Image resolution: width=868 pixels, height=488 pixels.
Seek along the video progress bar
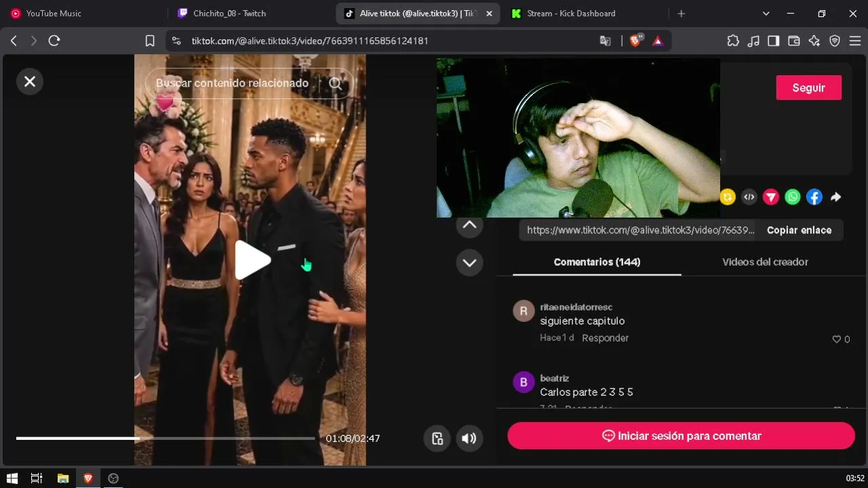pos(165,439)
